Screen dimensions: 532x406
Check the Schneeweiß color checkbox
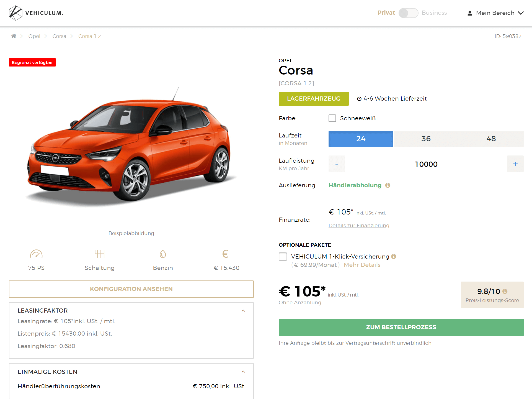(332, 118)
